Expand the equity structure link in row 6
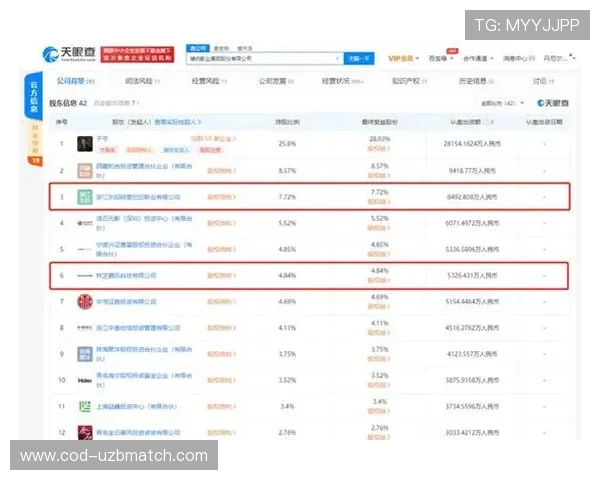This screenshot has width=600, height=480. click(x=222, y=276)
